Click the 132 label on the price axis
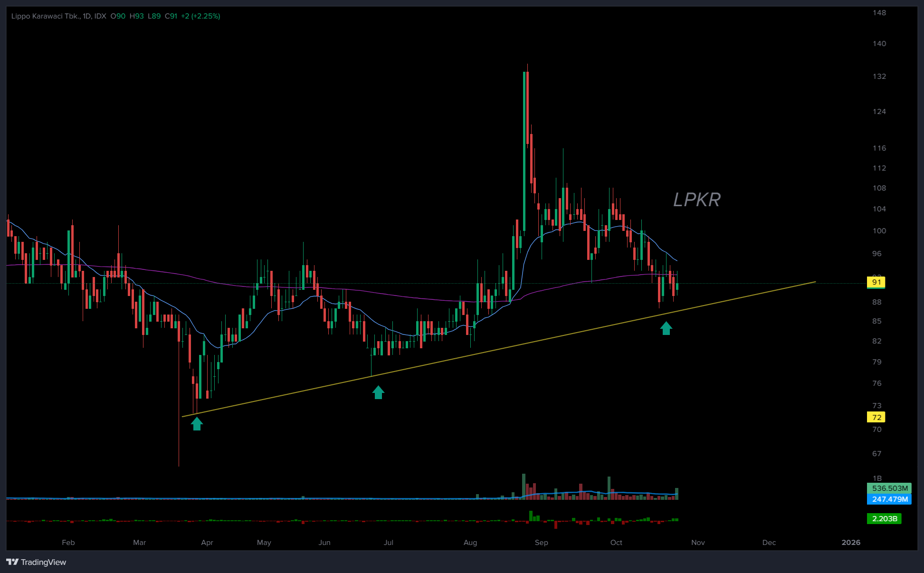The image size is (924, 573). tap(879, 76)
